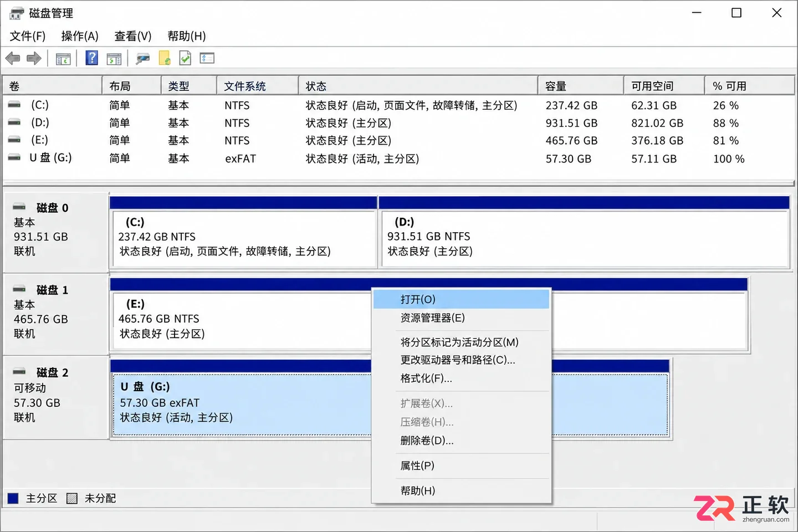
Task: Select 更改驱动器号和路径(C)... option
Action: click(461, 360)
